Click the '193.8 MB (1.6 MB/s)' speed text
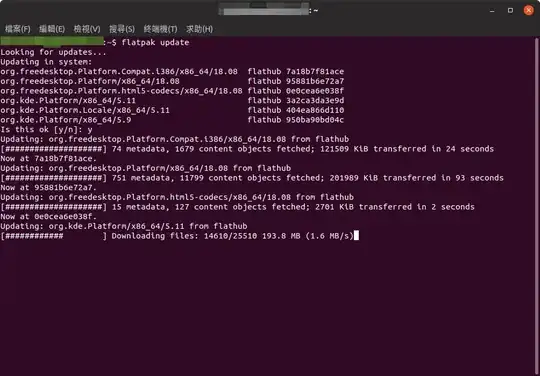The width and height of the screenshot is (540, 376). (x=308, y=236)
